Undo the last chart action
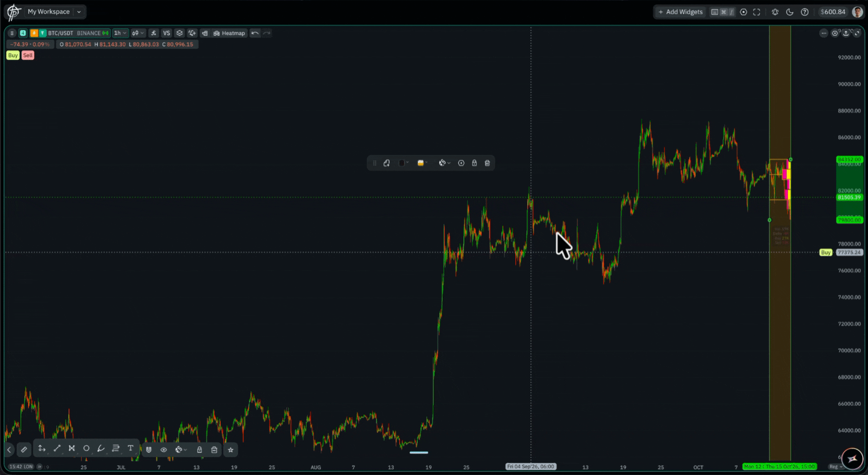This screenshot has height=475, width=868. pyautogui.click(x=255, y=33)
